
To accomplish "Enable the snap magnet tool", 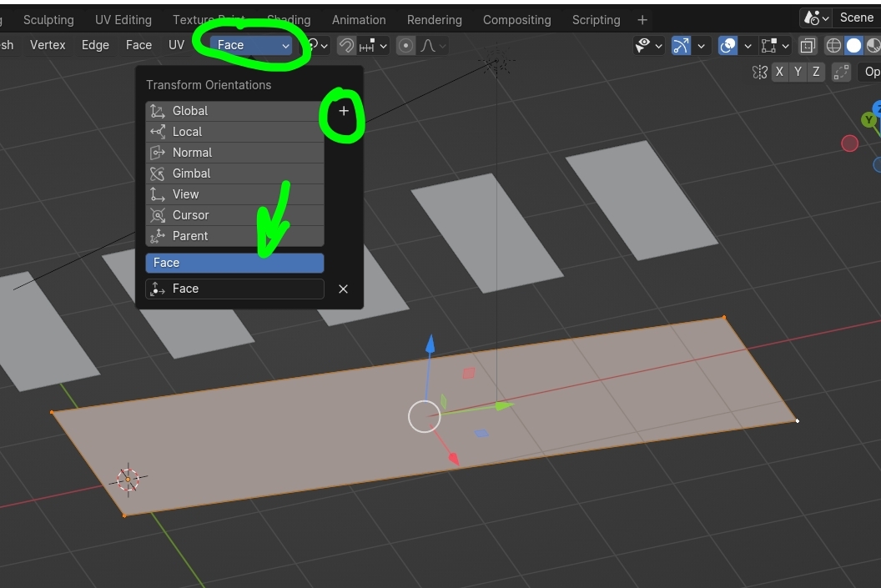I will point(346,46).
